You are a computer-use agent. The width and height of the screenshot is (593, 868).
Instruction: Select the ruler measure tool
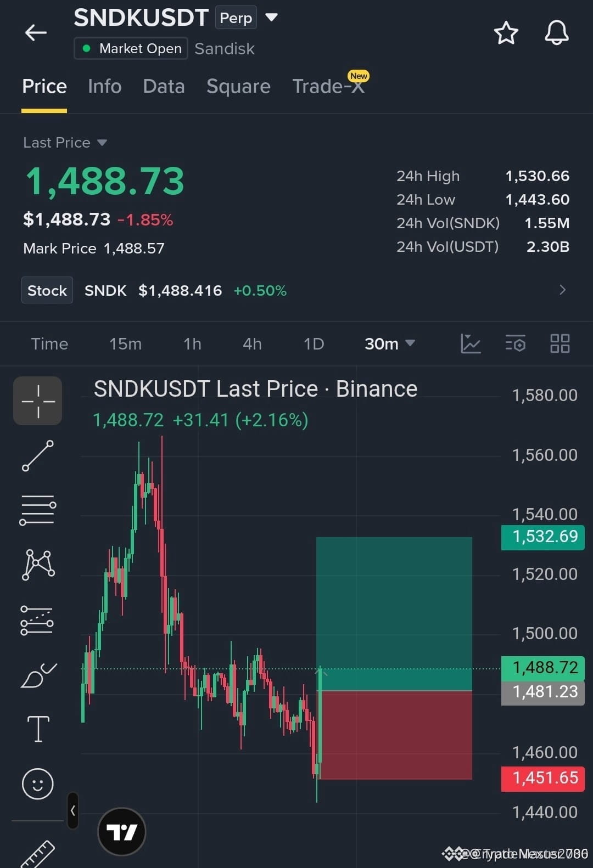(38, 853)
